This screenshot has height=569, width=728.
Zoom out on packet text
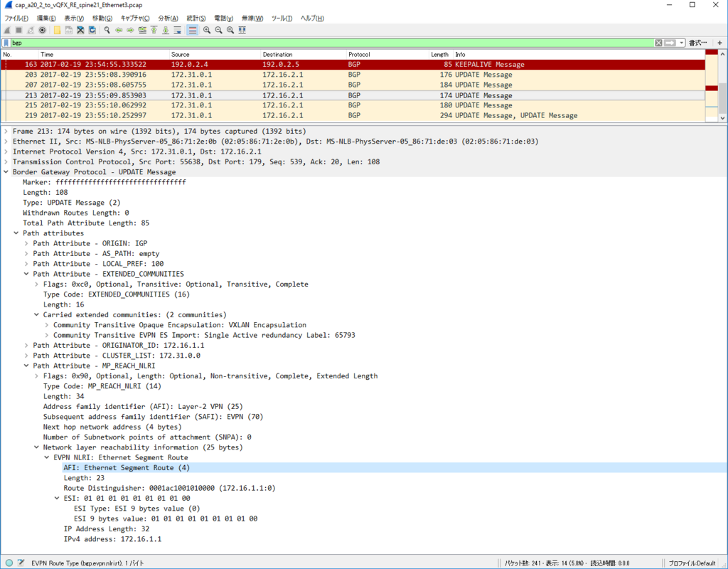coord(218,30)
